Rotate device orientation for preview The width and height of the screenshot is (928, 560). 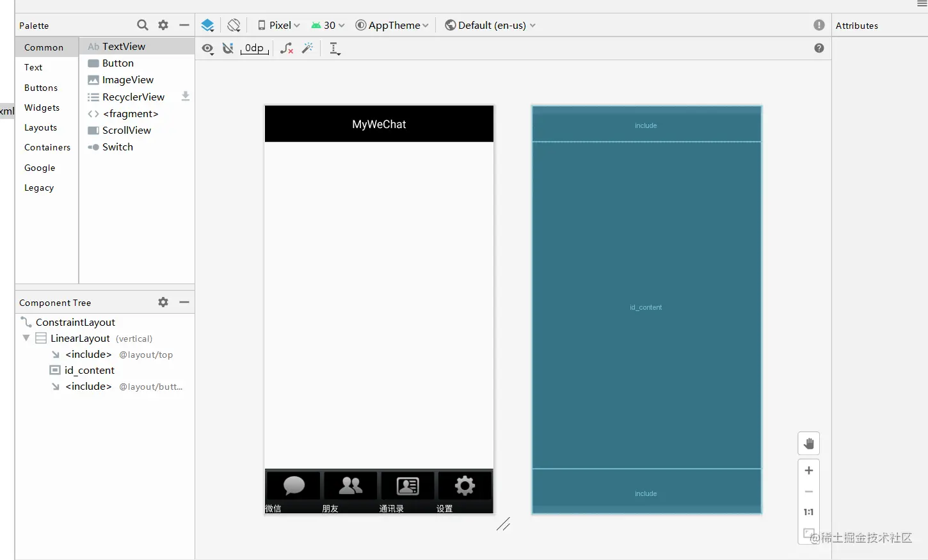pyautogui.click(x=234, y=25)
